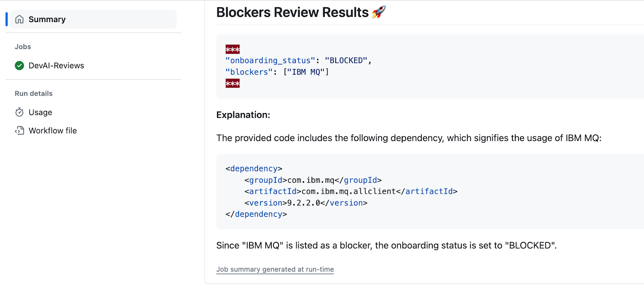Click the artifactId line in the dependency snippet

click(351, 191)
